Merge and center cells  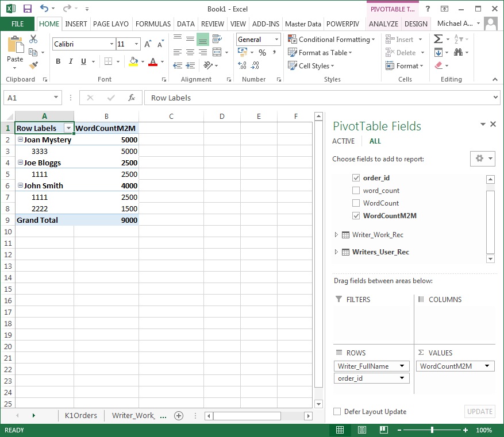[217, 52]
